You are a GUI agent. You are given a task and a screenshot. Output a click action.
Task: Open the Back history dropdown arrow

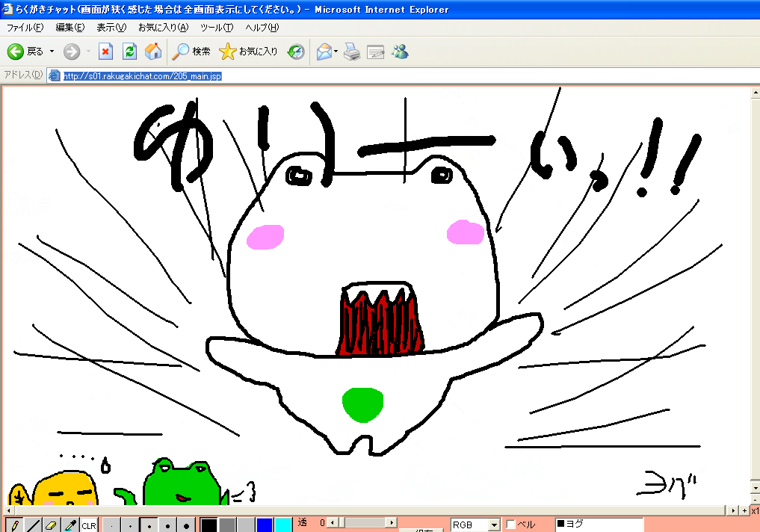(52, 52)
